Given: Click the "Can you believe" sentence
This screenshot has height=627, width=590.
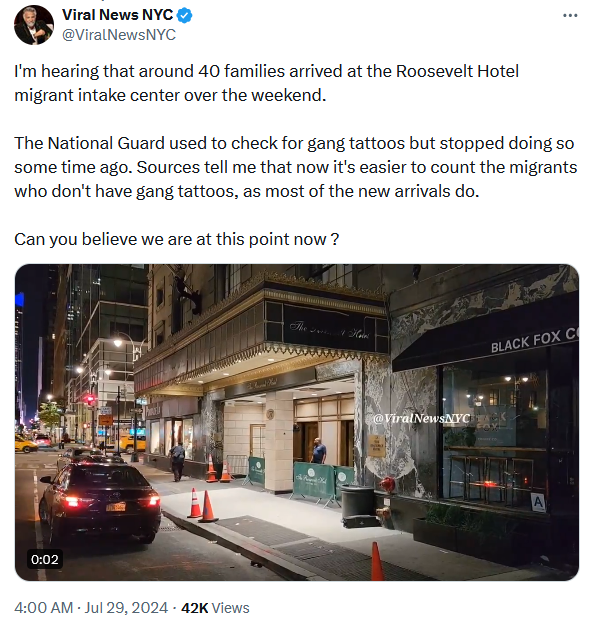Looking at the screenshot, I should 177,239.
